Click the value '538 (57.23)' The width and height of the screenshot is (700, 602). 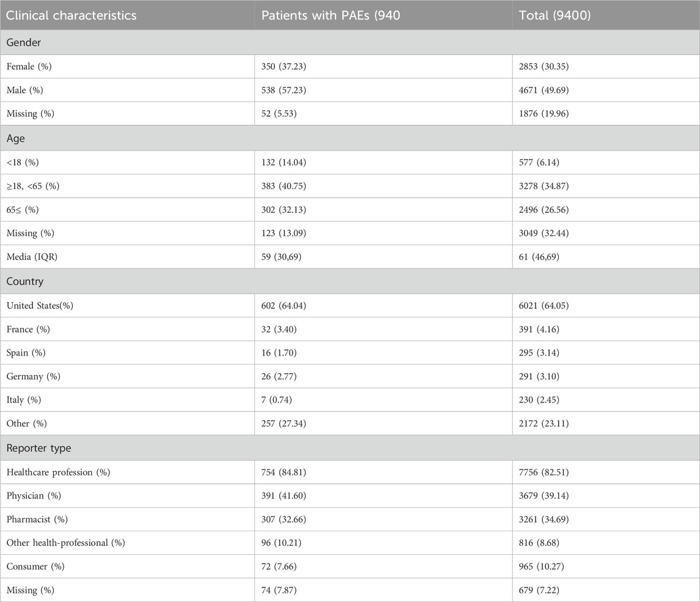point(284,90)
